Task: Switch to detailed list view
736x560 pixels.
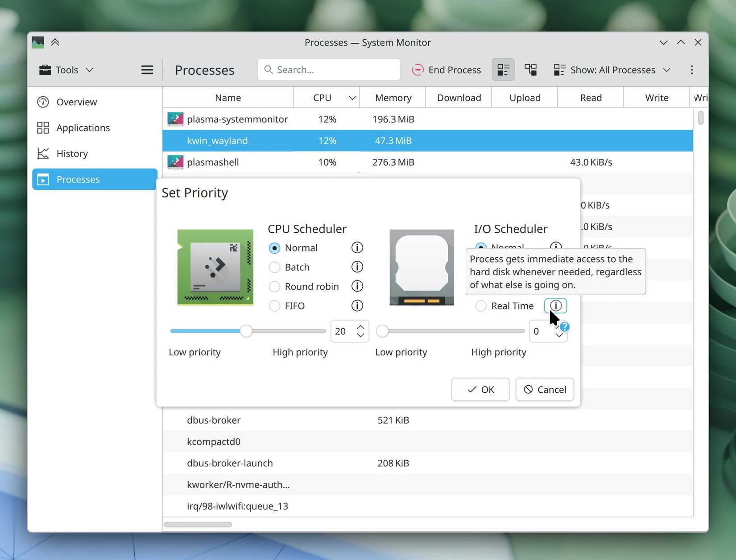Action: point(503,70)
